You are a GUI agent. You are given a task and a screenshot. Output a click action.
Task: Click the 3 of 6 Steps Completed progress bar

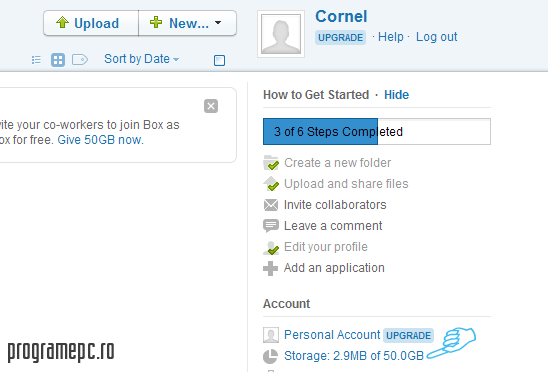(x=377, y=131)
